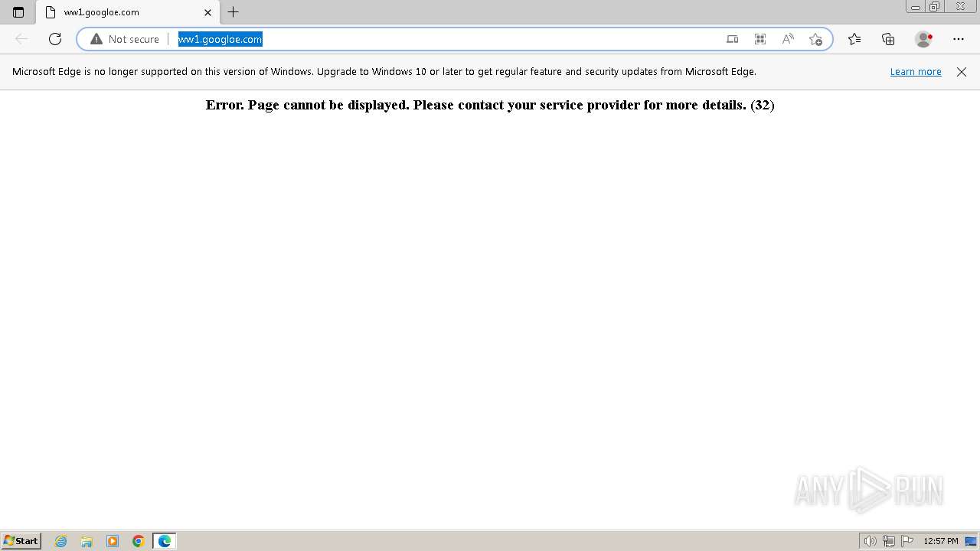Close the ww1.googloe.com tab
The height and width of the screenshot is (551, 980).
pos(207,12)
